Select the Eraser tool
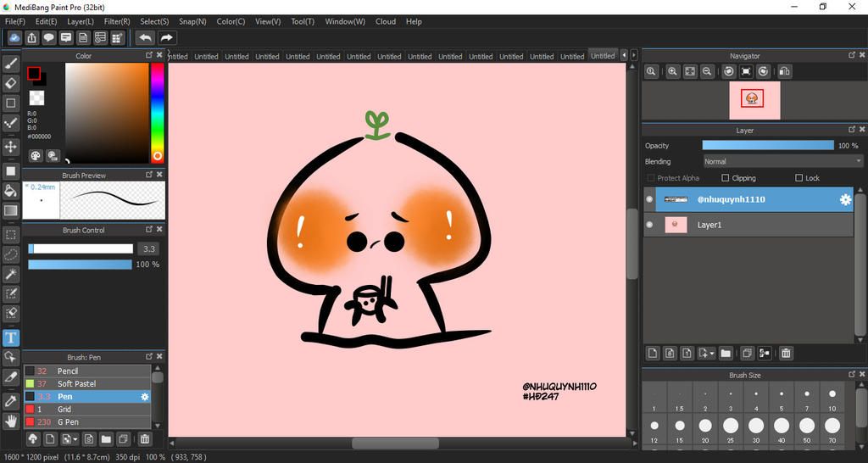The height and width of the screenshot is (463, 868). tap(10, 84)
